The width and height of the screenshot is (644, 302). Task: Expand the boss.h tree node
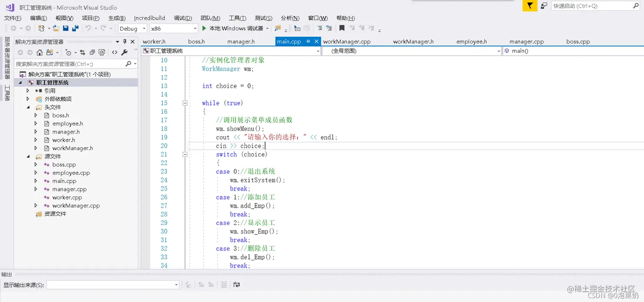click(x=36, y=115)
